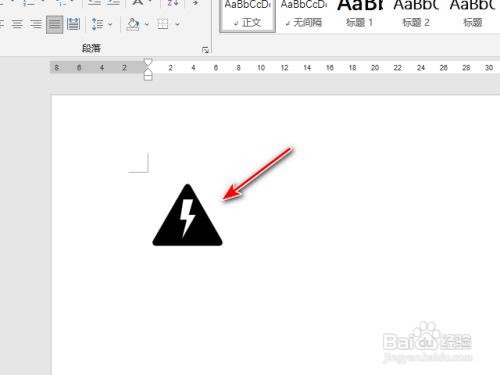500x375 pixels.
Task: Apply shading with the paint bucket
Action: click(x=133, y=24)
